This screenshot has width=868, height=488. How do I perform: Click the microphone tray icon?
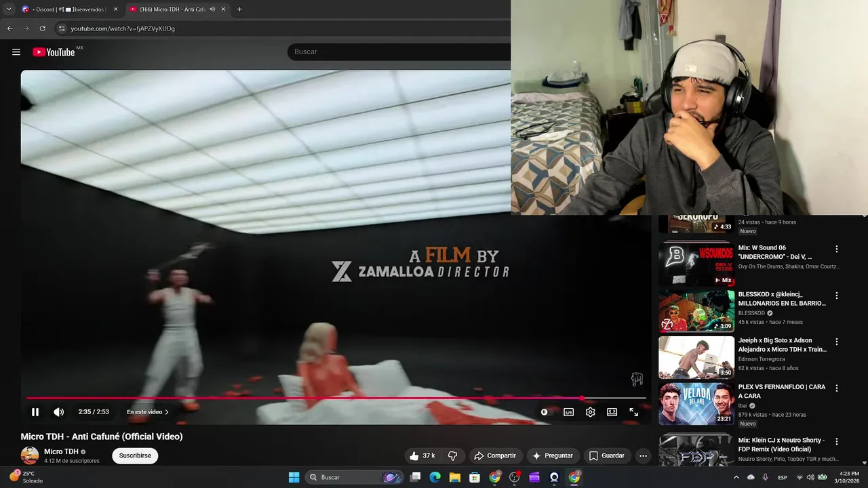pyautogui.click(x=765, y=477)
